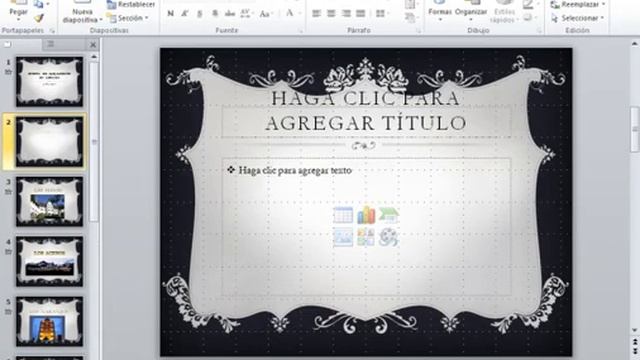Open the Sección dropdown

128,18
